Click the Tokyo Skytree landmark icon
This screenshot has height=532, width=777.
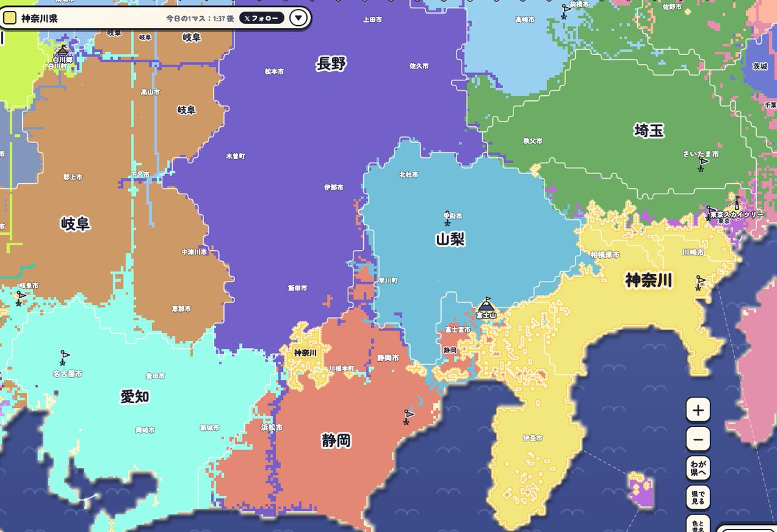(736, 203)
